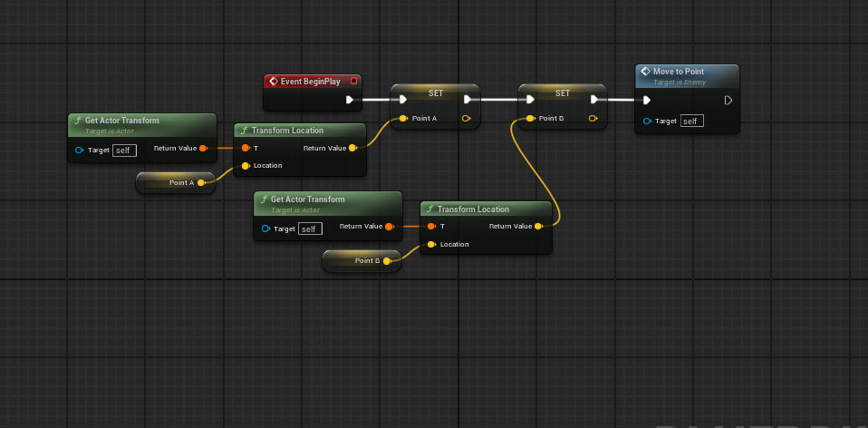Screen dimensions: 868x428
Task: Click the red delegate pin on Event BeginPlay
Action: pos(353,82)
